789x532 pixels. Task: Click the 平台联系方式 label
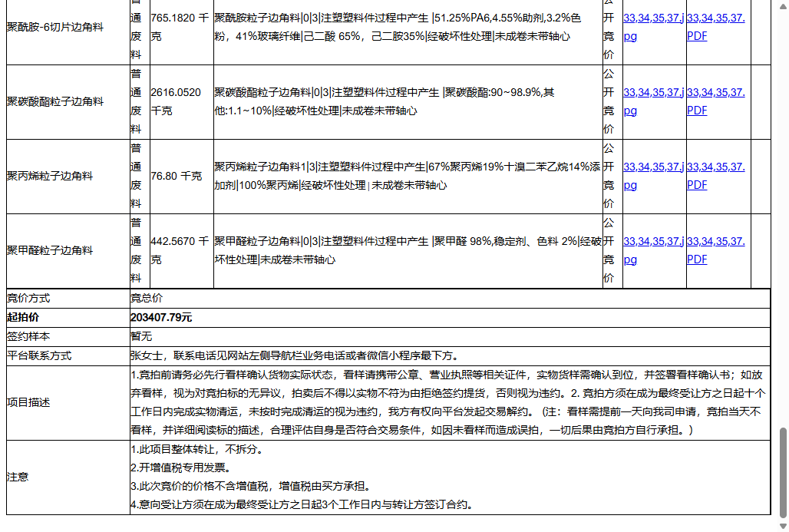point(38,356)
